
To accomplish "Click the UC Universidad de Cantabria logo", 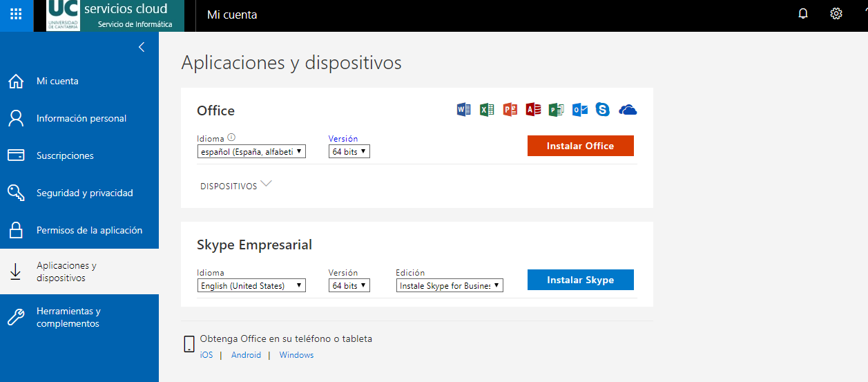I will 64,15.
